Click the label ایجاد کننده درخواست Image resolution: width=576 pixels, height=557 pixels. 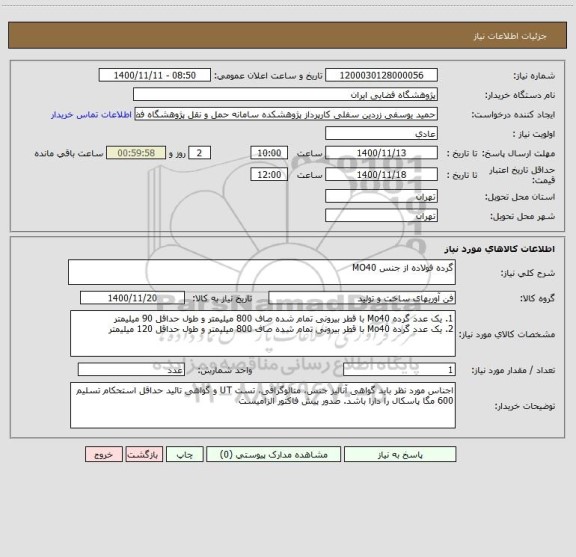pyautogui.click(x=514, y=115)
